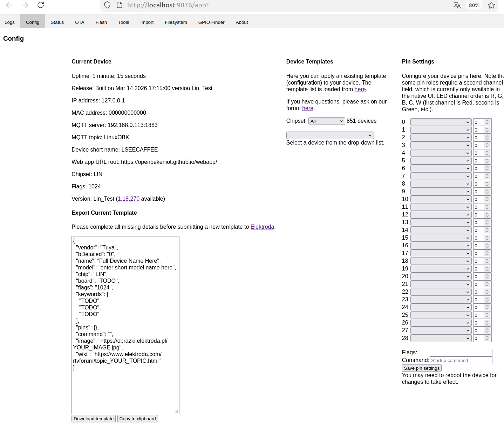The image size is (504, 428).
Task: Click the "851 devices" count text
Action: tap(361, 121)
